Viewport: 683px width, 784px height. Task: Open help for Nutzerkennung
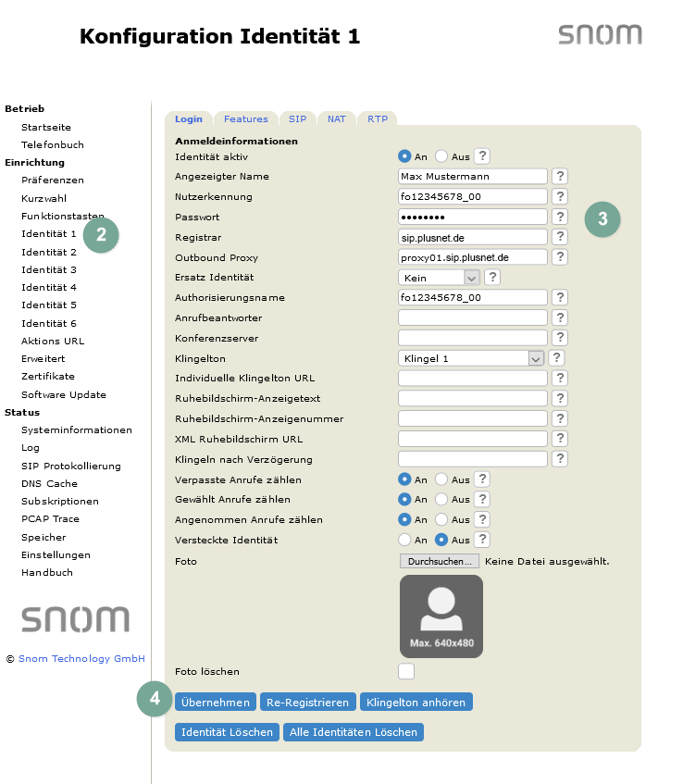coord(560,196)
